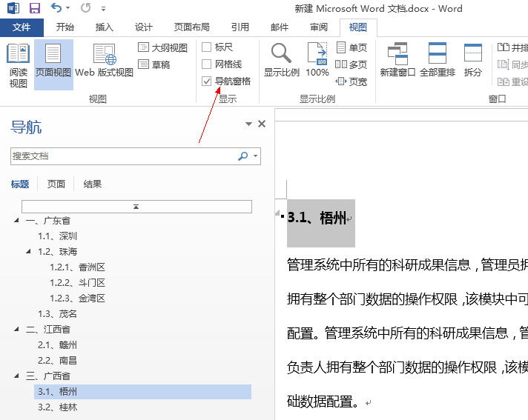The image size is (528, 420).
Task: Choose 单页 single page zoom
Action: point(352,47)
